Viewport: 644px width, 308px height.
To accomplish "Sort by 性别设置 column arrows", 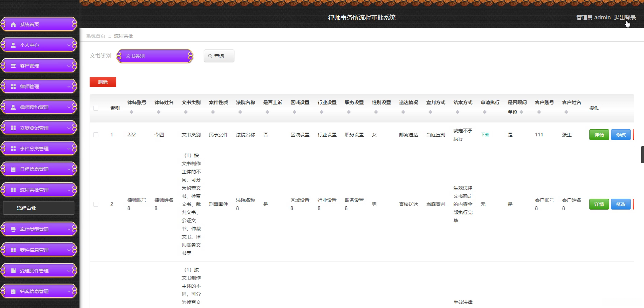I will click(x=376, y=112).
